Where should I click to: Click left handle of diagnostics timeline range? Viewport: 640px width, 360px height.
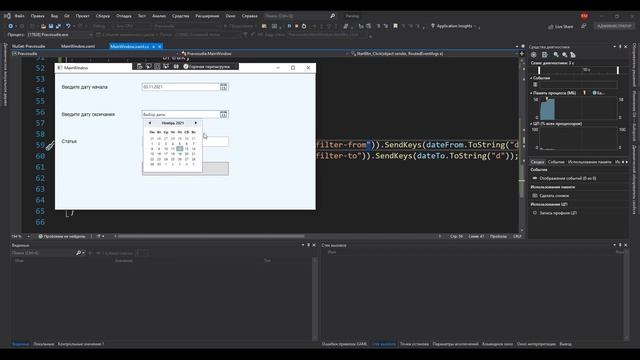pyautogui.click(x=539, y=70)
